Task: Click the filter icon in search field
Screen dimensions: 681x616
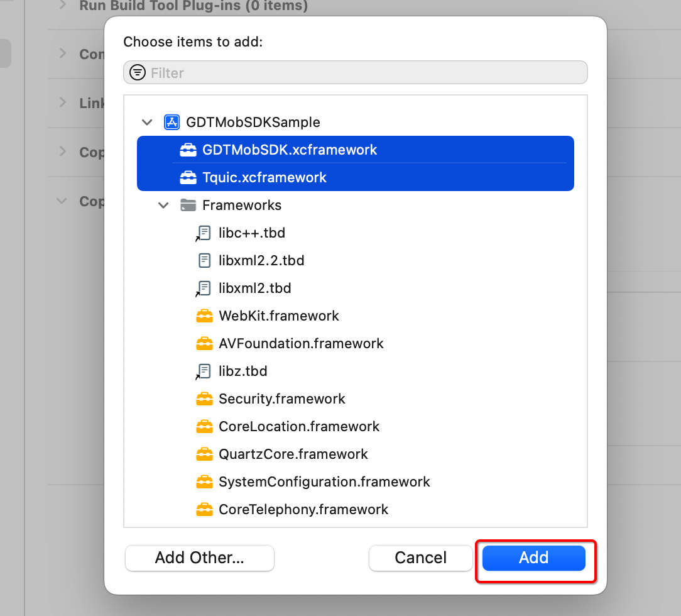Action: (137, 73)
